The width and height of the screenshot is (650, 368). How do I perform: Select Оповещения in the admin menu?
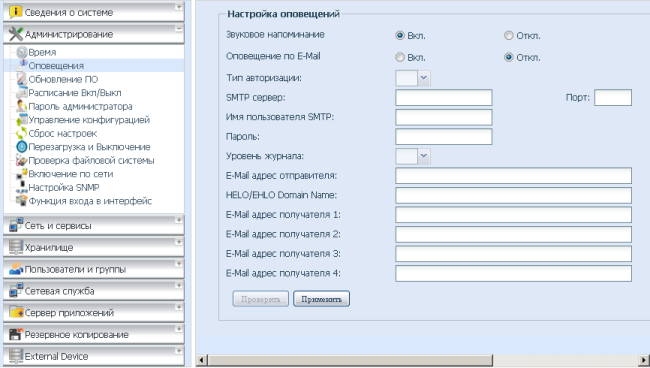point(56,66)
